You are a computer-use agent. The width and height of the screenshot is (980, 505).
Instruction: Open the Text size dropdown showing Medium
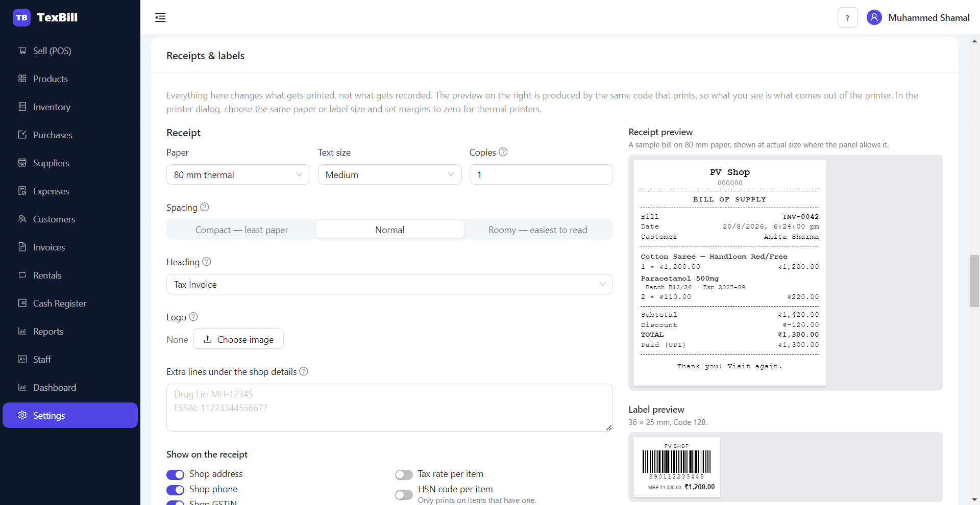click(390, 174)
